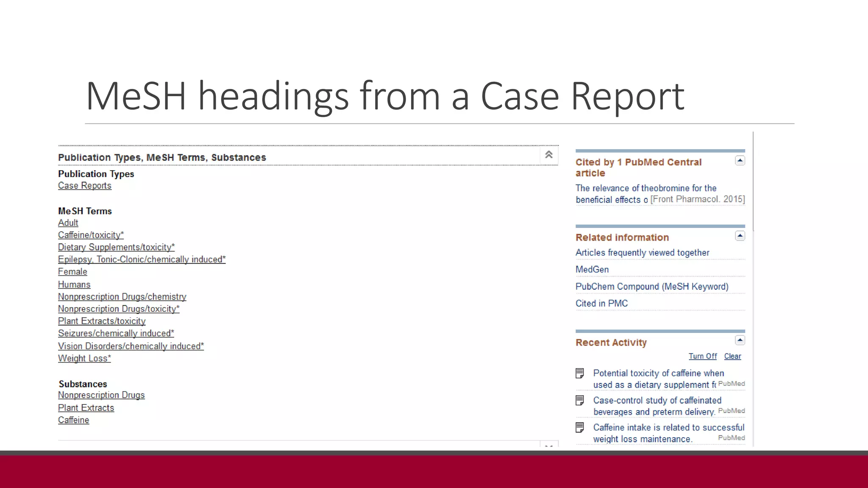The image size is (868, 488).
Task: Turn Off recent activity tracking
Action: pyautogui.click(x=702, y=356)
